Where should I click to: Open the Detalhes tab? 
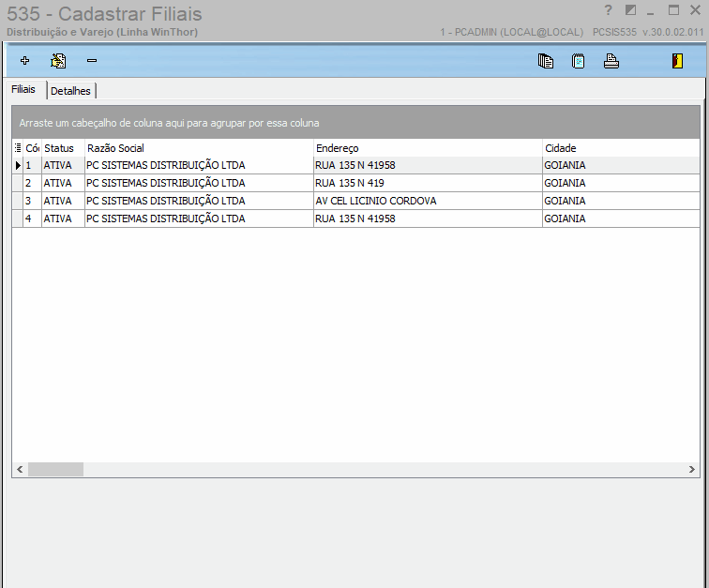[70, 91]
